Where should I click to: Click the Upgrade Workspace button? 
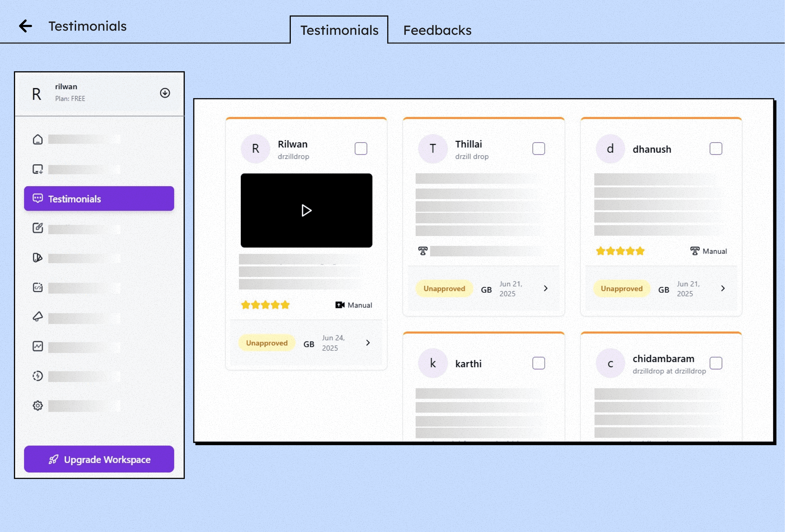click(x=99, y=459)
